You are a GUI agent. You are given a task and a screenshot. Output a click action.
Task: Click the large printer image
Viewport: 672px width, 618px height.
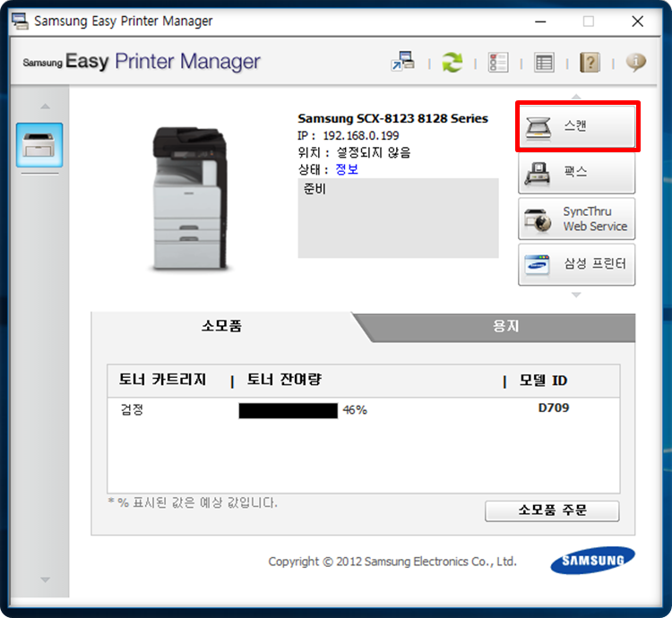coord(189,198)
